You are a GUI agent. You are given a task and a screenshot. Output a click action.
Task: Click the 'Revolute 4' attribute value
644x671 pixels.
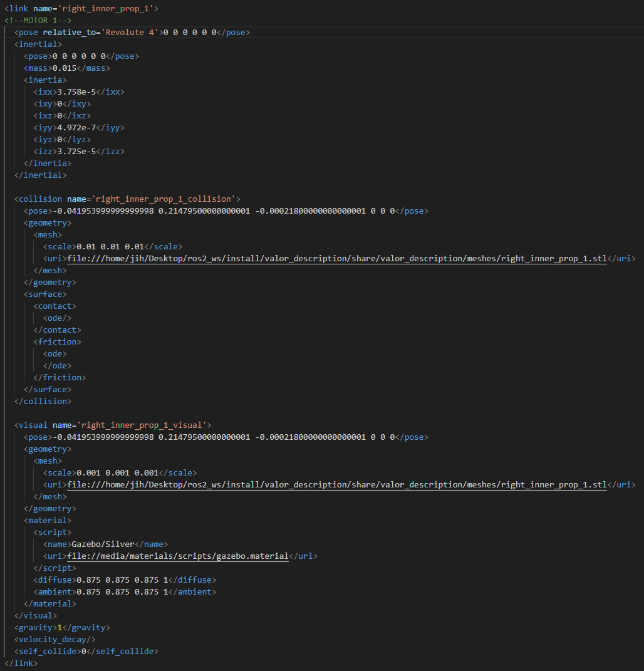click(130, 33)
